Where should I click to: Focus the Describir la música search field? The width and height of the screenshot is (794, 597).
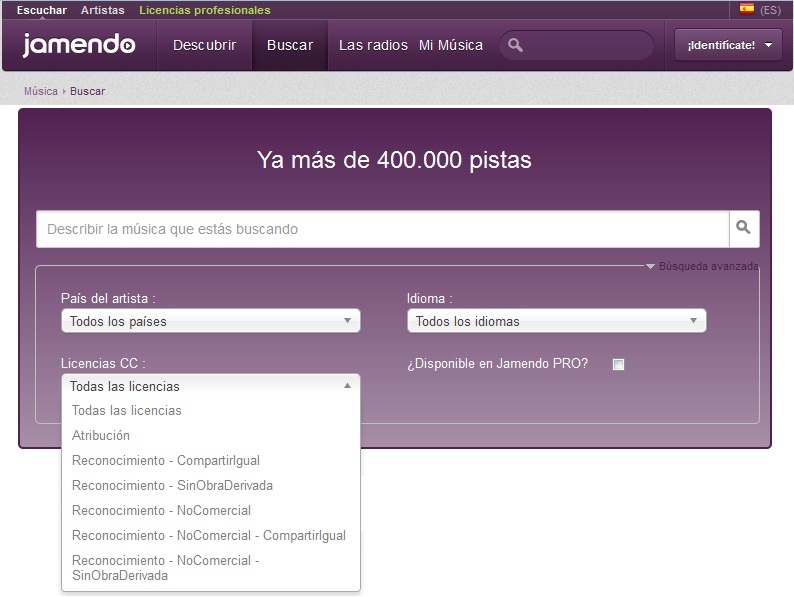tap(383, 229)
